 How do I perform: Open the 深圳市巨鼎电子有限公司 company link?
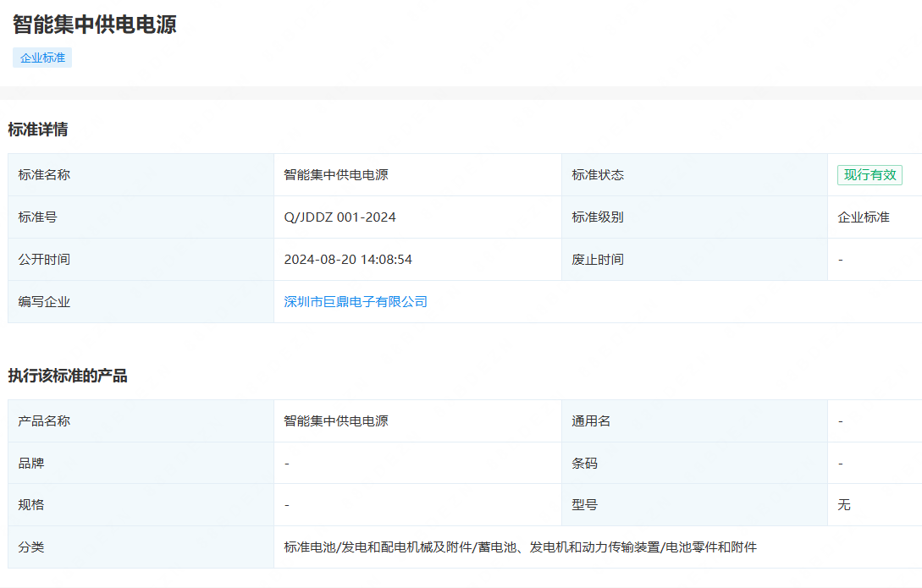click(x=355, y=301)
